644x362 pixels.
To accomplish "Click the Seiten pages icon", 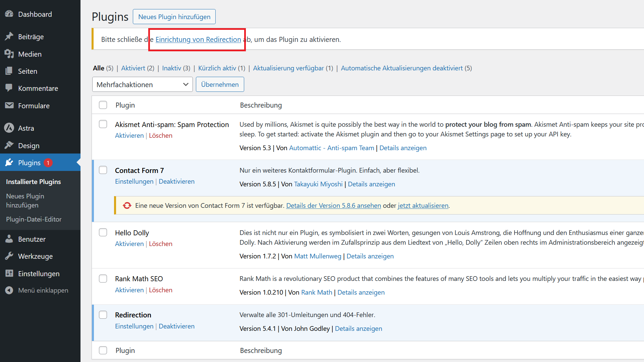I will pos(9,71).
